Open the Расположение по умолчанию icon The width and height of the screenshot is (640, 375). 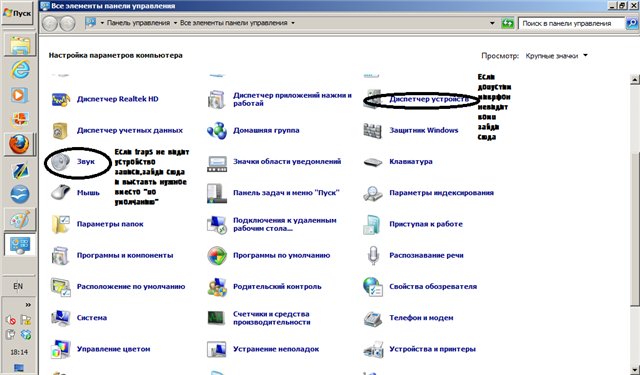pos(61,287)
